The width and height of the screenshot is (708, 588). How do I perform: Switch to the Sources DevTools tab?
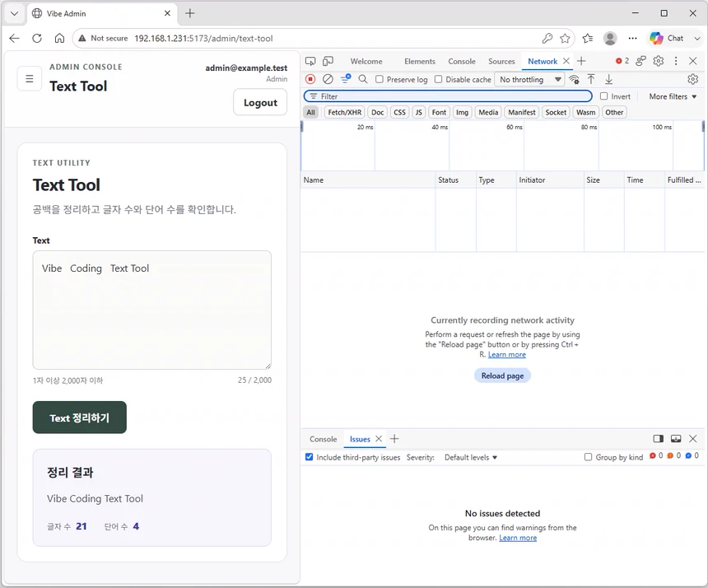[501, 62]
